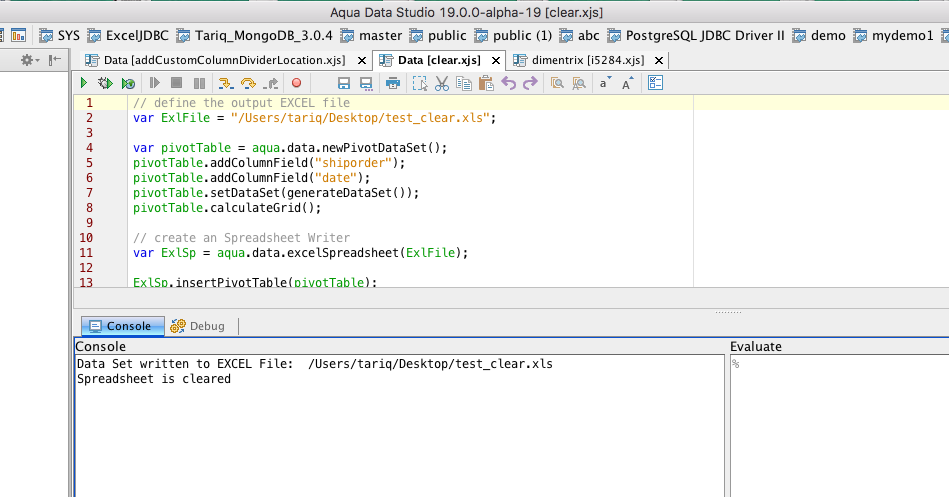Convert text to lowercase icon
This screenshot has height=497, width=949.
(605, 84)
